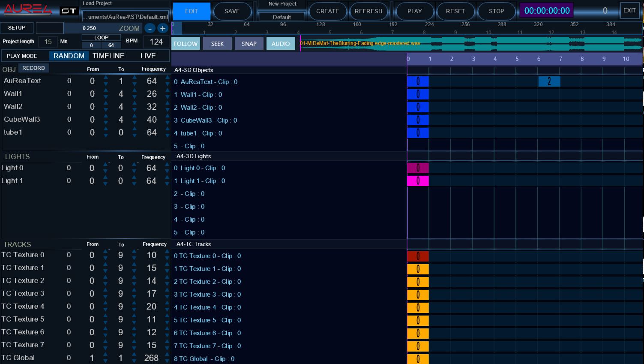
Task: Toggle the SEEK option
Action: pos(217,44)
